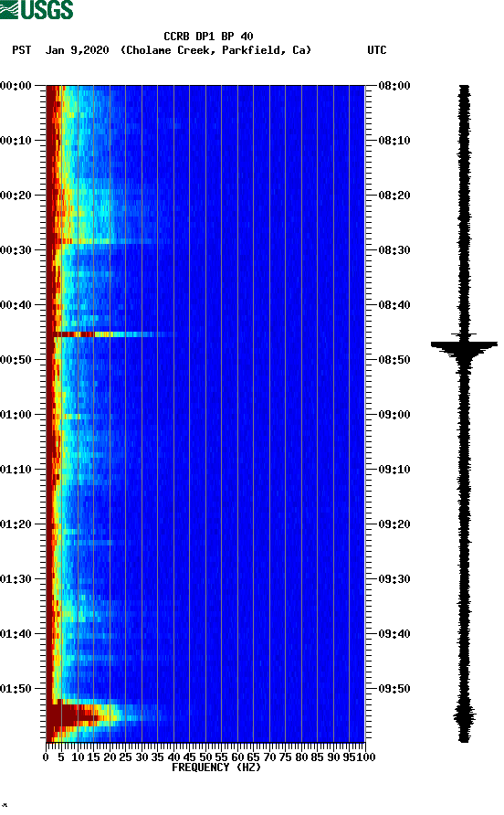Viewport: 504px width, 815px height.
Task: Click the USGS logo
Action: point(37,9)
